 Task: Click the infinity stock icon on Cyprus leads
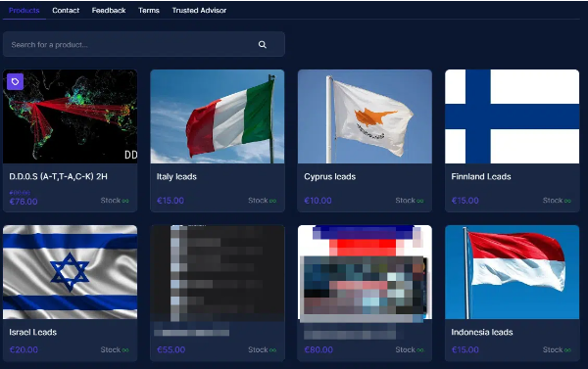coord(420,201)
